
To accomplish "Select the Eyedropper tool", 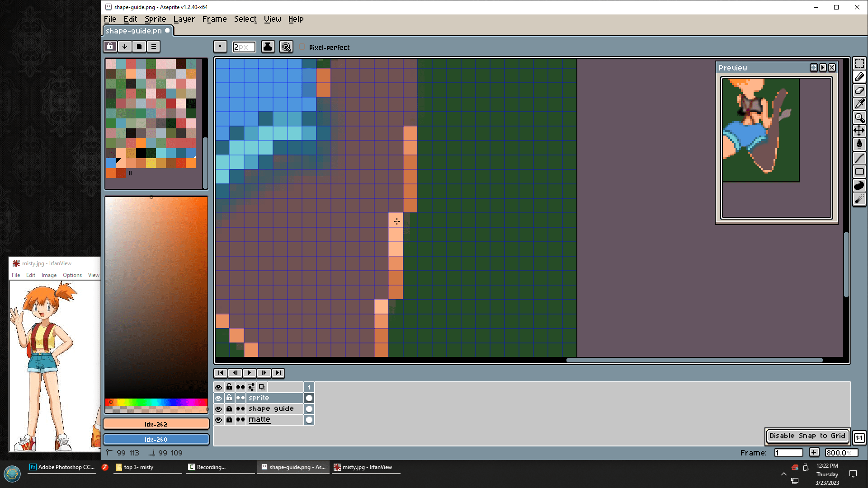I will pyautogui.click(x=859, y=104).
